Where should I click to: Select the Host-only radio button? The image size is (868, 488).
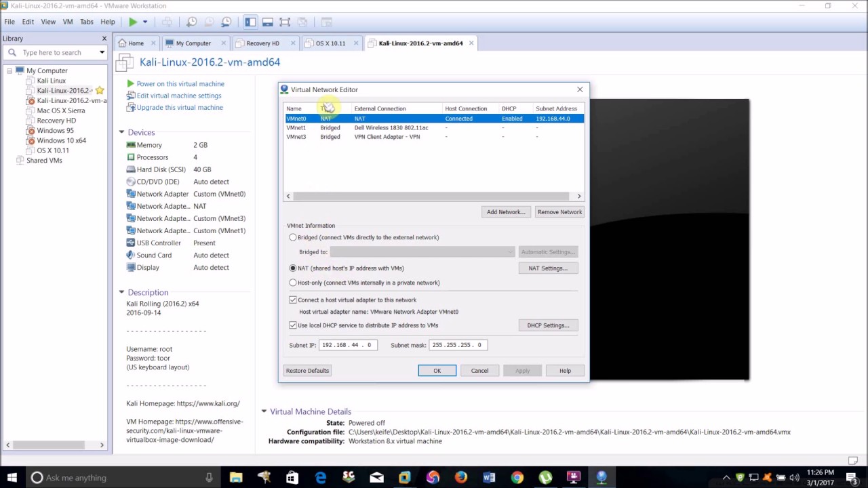(293, 283)
